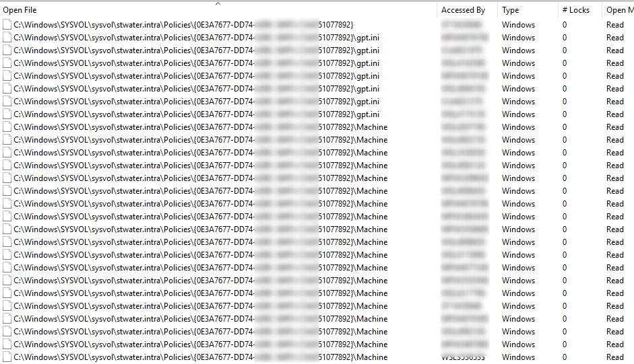Select the first gpt.ini open file path

tap(196, 38)
